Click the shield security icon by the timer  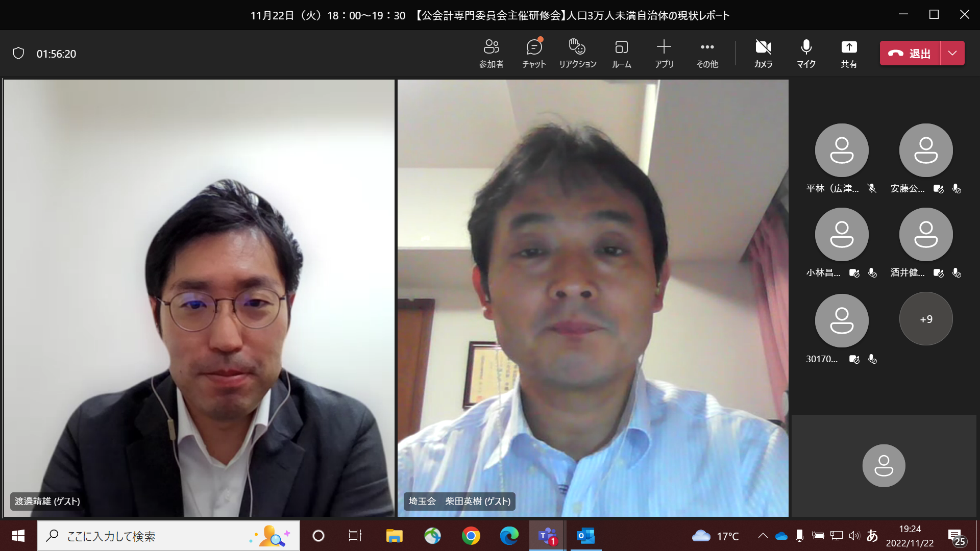[x=18, y=54]
